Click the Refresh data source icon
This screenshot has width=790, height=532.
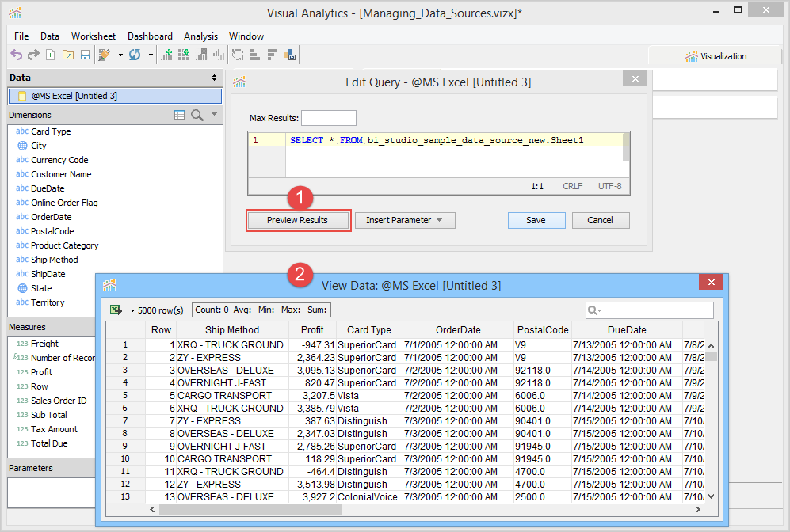pos(135,55)
